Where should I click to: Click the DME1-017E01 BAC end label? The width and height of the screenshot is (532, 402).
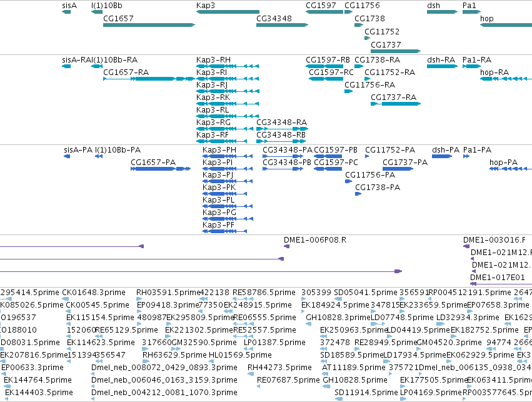498,278
